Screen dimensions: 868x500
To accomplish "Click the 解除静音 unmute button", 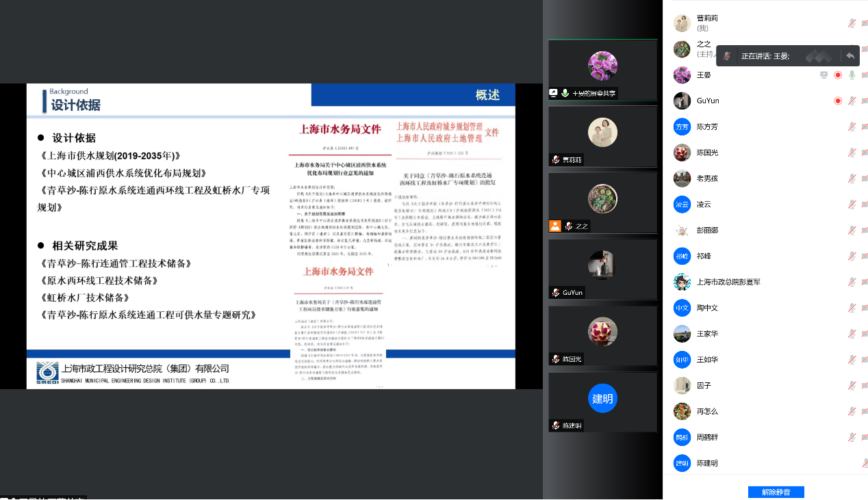I will (776, 492).
